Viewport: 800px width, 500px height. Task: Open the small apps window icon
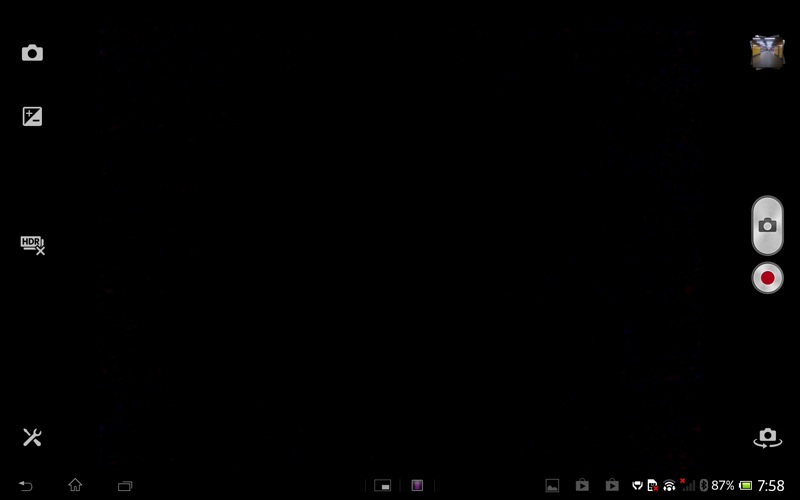(x=382, y=485)
